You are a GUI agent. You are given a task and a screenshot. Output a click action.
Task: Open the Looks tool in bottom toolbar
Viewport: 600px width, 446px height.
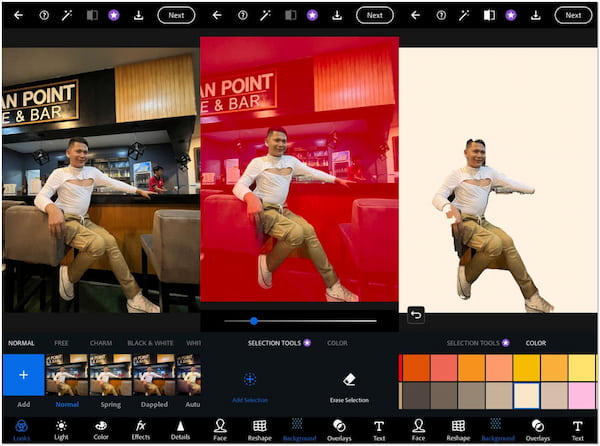pyautogui.click(x=21, y=428)
